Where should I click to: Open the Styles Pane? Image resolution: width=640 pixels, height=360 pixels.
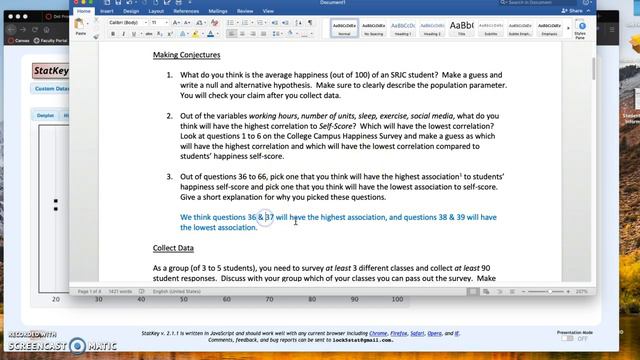[581, 29]
